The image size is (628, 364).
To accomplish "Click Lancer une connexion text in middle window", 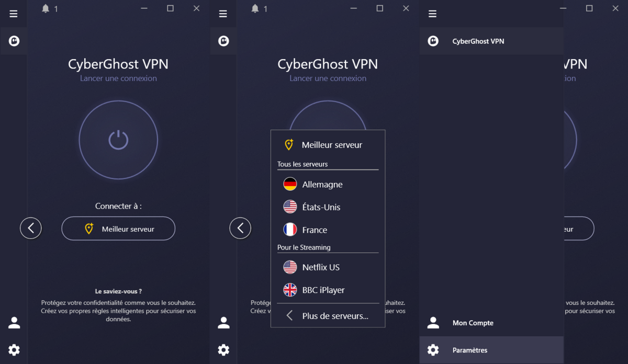I will pos(328,78).
